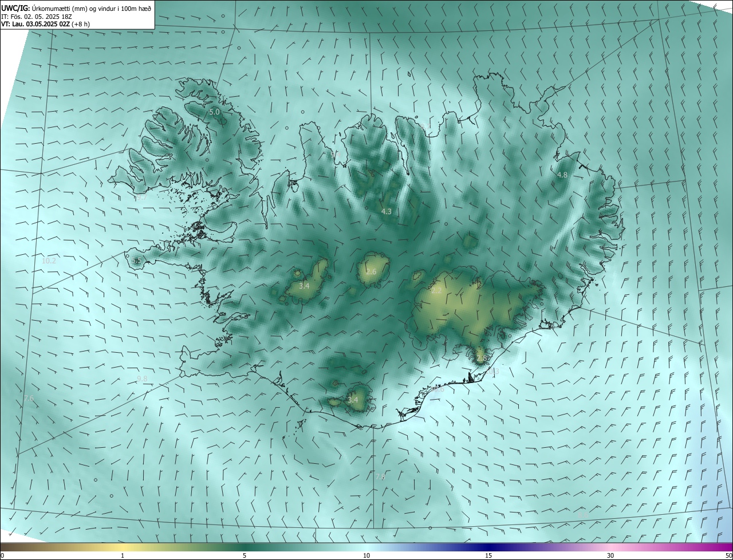Click the 0 tick label on the color scale
The image size is (733, 560).
[2, 555]
